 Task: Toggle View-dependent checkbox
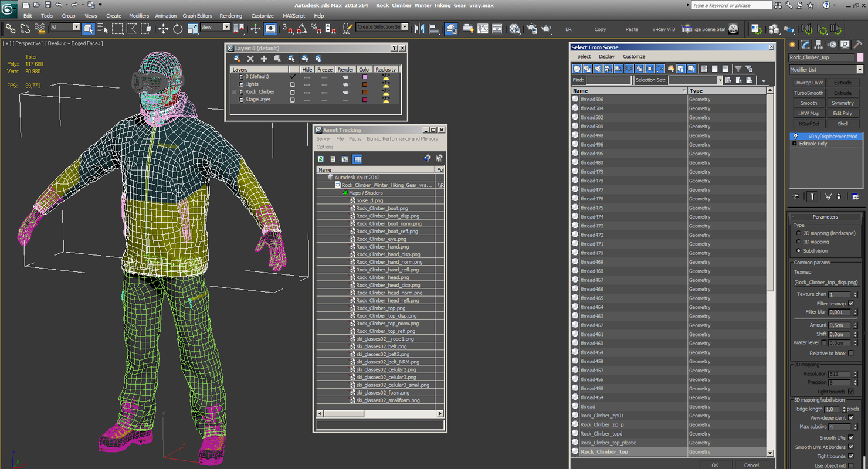[851, 417]
